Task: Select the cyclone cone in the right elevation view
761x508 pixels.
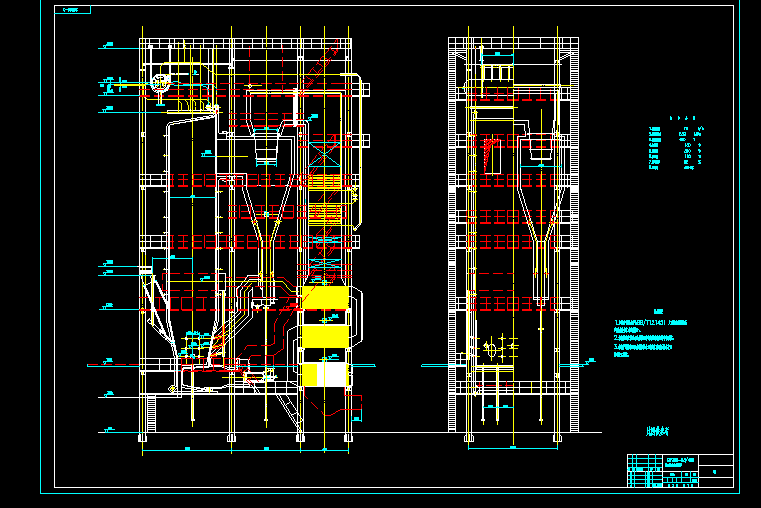Action: pyautogui.click(x=541, y=216)
